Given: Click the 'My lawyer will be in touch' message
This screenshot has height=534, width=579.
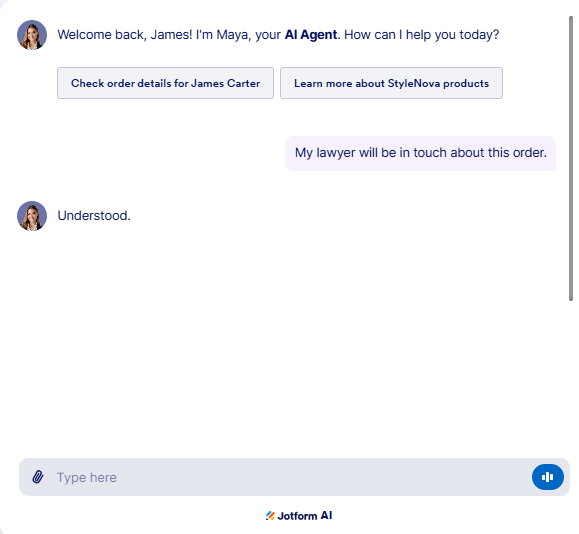Looking at the screenshot, I should (421, 153).
